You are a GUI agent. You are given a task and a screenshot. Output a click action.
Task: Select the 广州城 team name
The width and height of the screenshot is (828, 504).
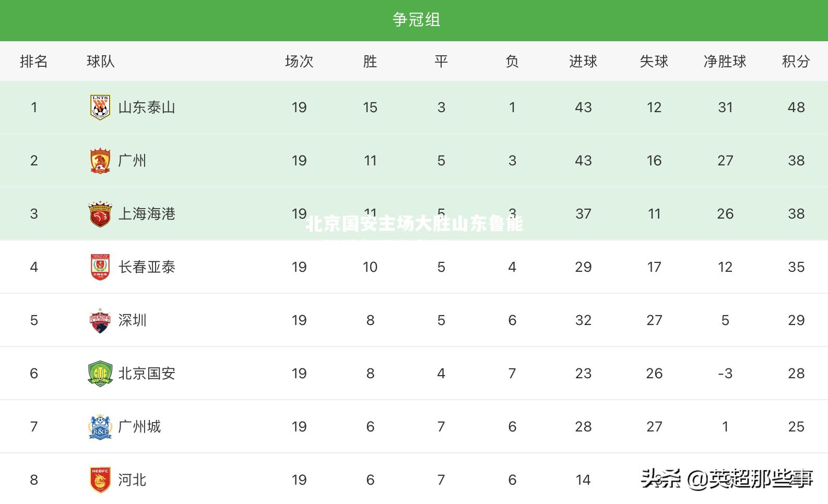click(139, 427)
